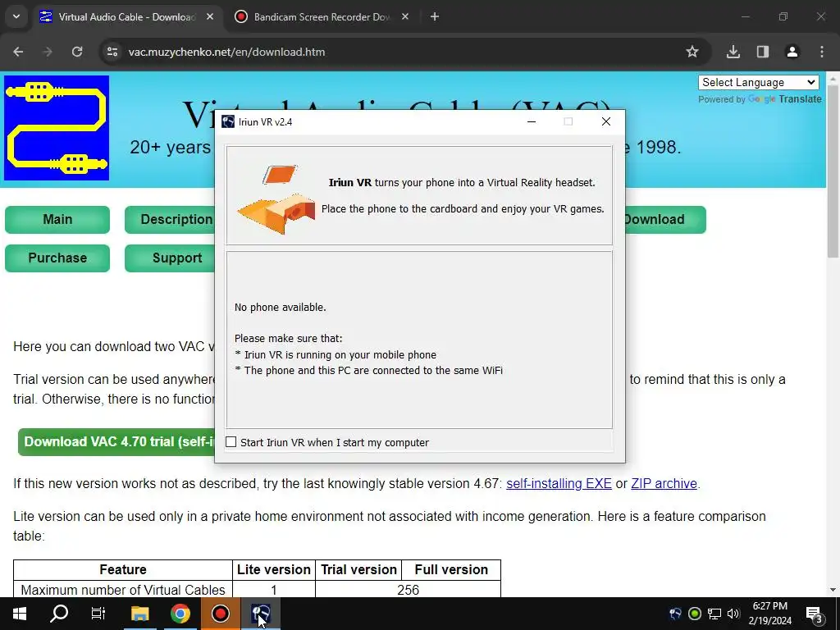
Task: Go to the Support page
Action: pos(170,258)
